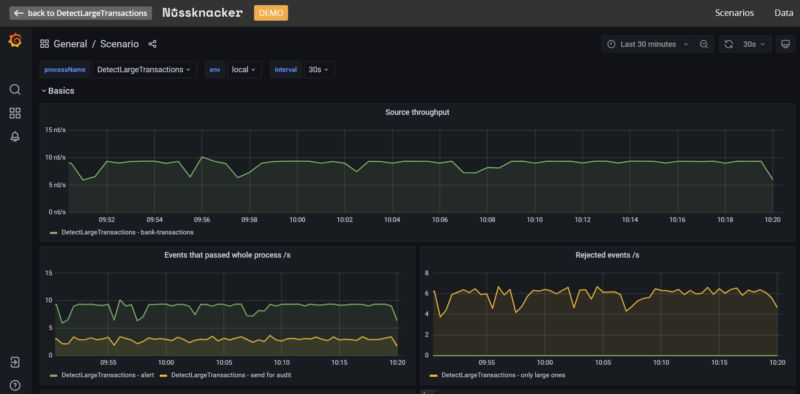Click the share dashboard icon
The width and height of the screenshot is (800, 394).
152,44
